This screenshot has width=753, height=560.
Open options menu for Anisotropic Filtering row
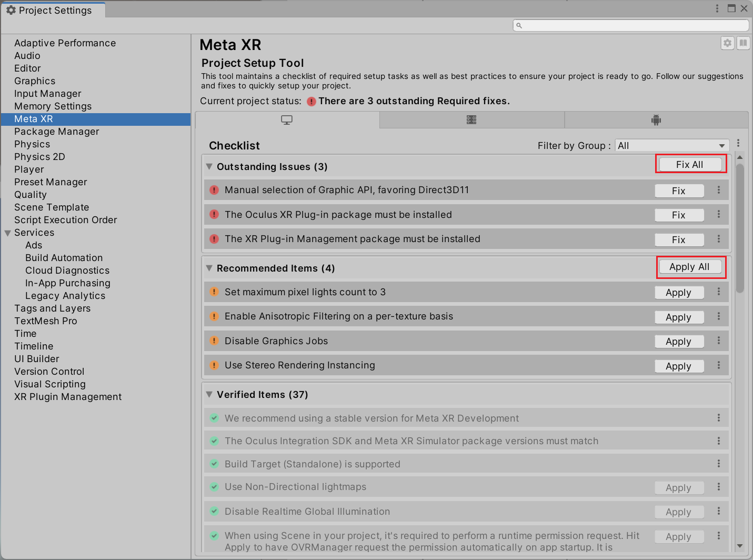tap(719, 316)
